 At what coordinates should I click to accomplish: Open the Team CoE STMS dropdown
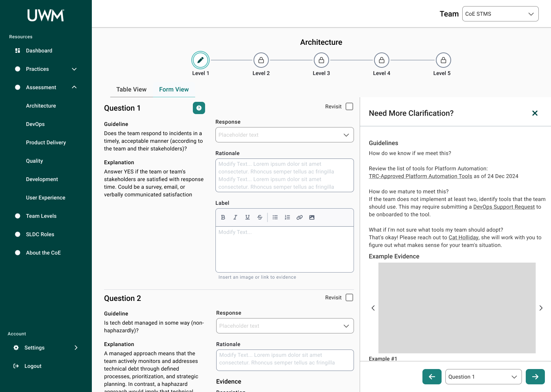coord(500,14)
